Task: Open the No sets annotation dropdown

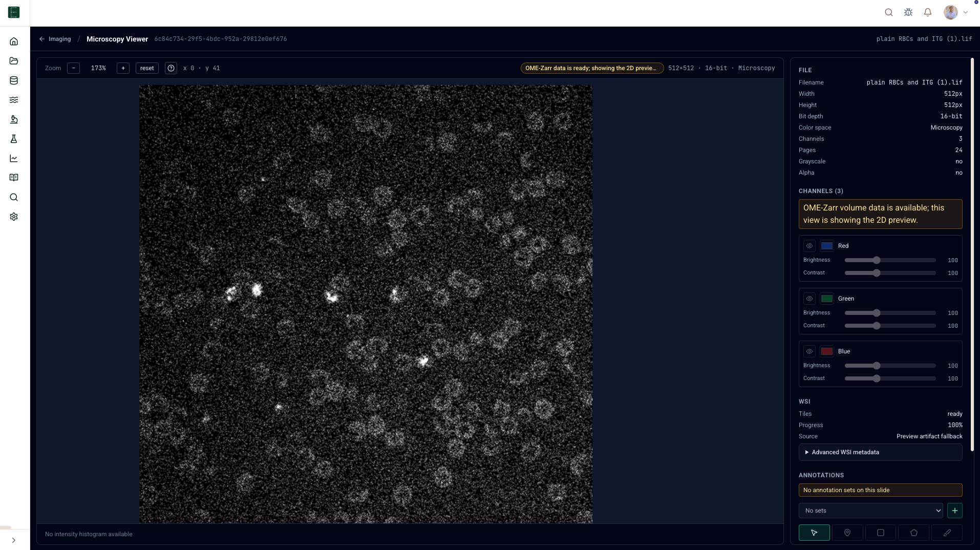Action: pyautogui.click(x=870, y=511)
